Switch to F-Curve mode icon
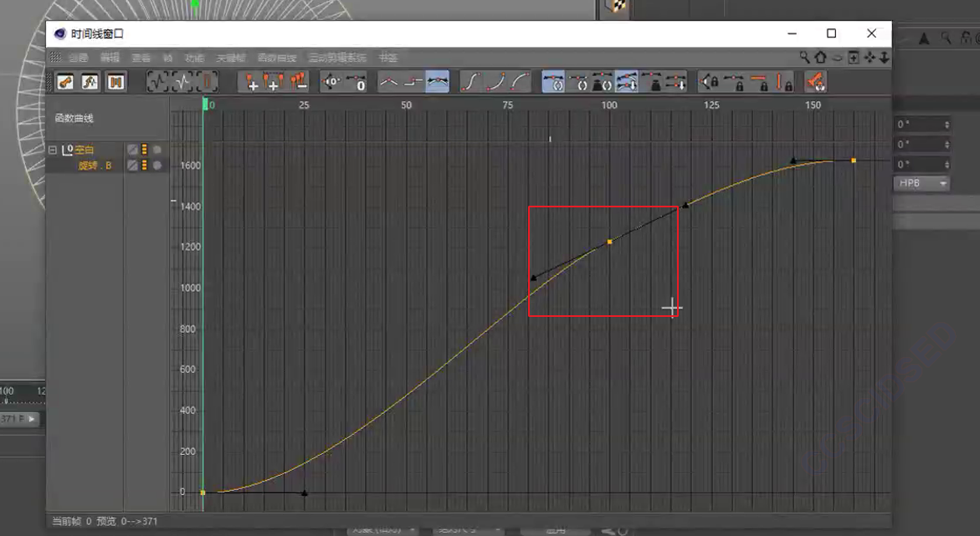This screenshot has width=980, height=536. click(90, 82)
